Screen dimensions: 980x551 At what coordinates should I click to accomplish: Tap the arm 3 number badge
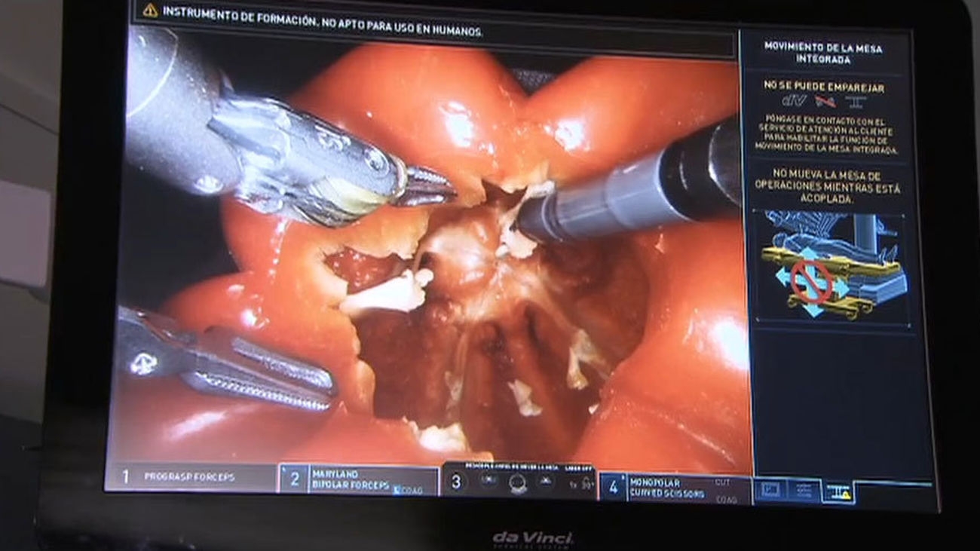pos(455,482)
